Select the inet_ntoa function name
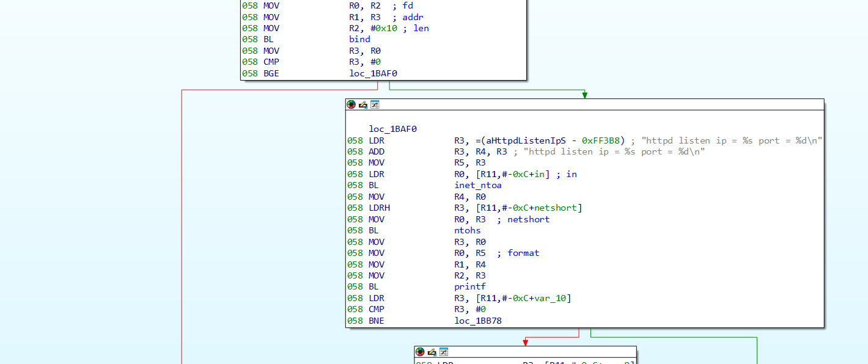The image size is (868, 364). [477, 185]
